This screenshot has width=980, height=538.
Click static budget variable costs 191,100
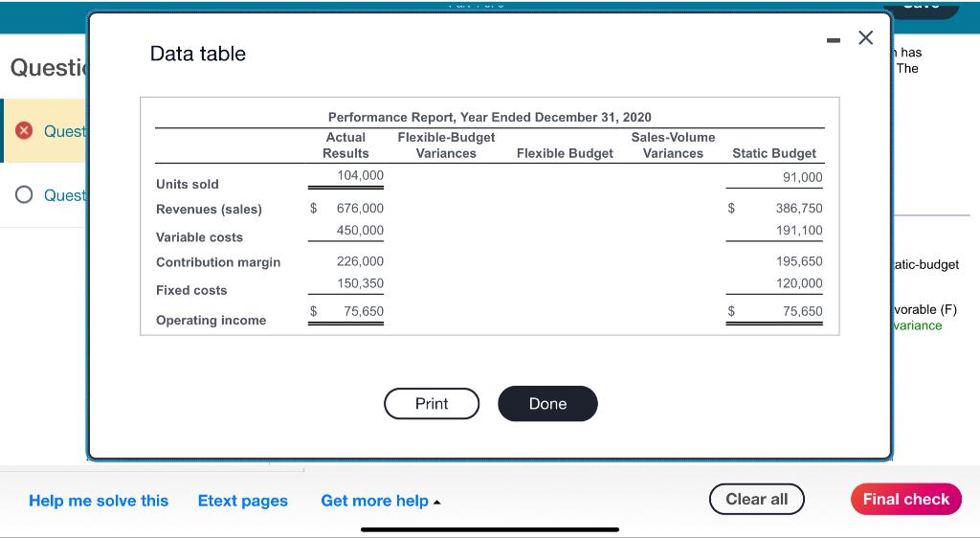(799, 230)
